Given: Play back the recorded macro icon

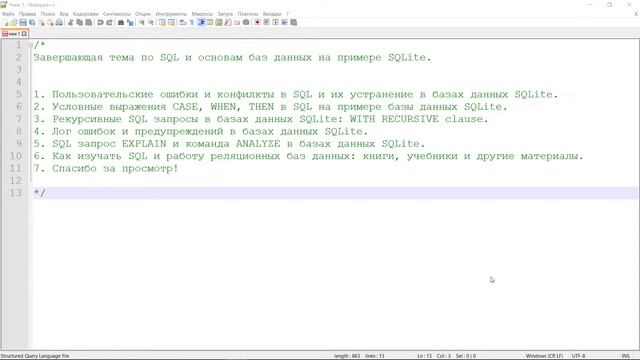Looking at the screenshot, I should pyautogui.click(x=276, y=22).
